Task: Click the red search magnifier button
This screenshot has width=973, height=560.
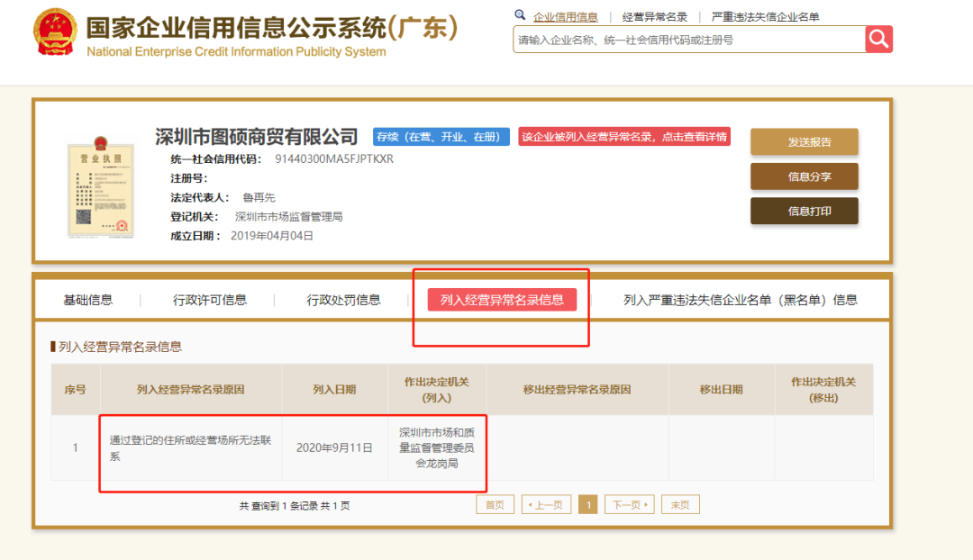Action: pyautogui.click(x=878, y=39)
